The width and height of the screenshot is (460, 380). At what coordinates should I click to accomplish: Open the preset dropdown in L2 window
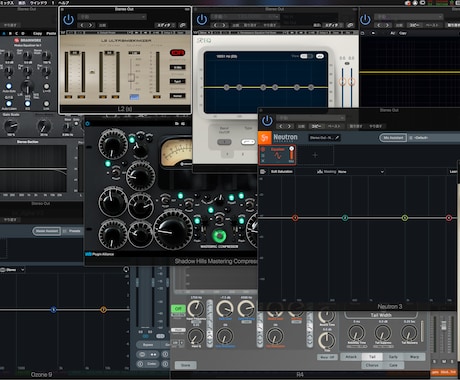click(x=112, y=16)
